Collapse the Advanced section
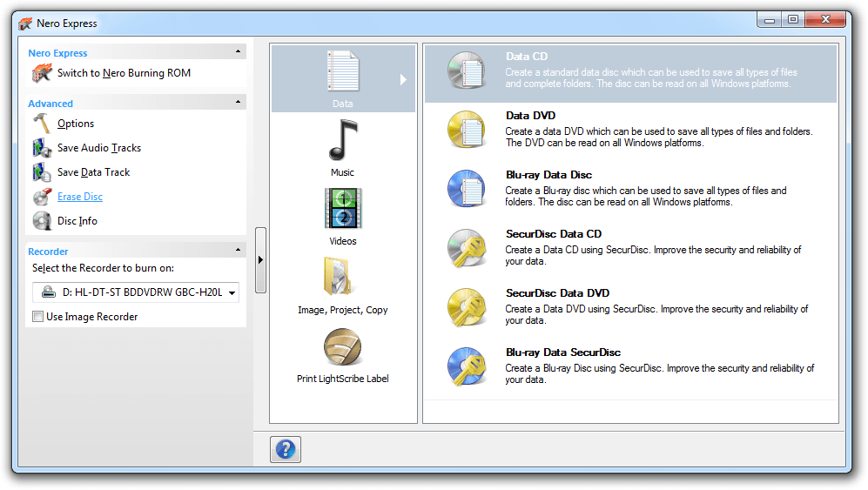The image size is (868, 490). (x=238, y=103)
